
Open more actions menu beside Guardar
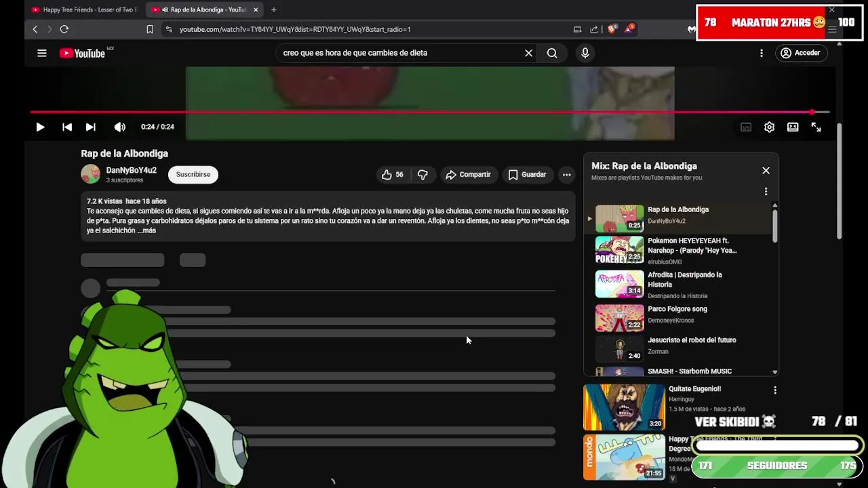[x=566, y=175]
